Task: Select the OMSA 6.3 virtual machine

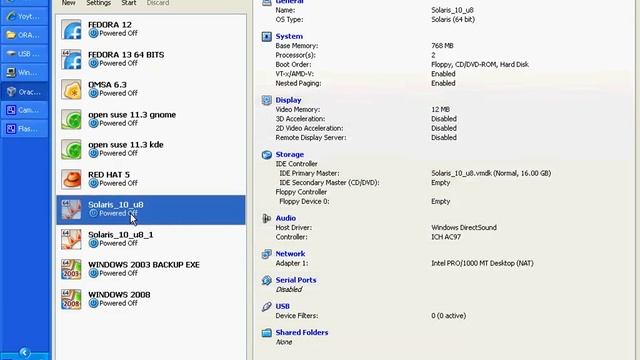Action: 151,89
